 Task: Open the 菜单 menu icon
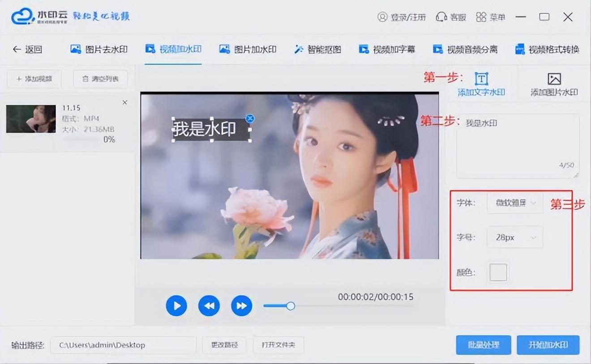coord(481,17)
